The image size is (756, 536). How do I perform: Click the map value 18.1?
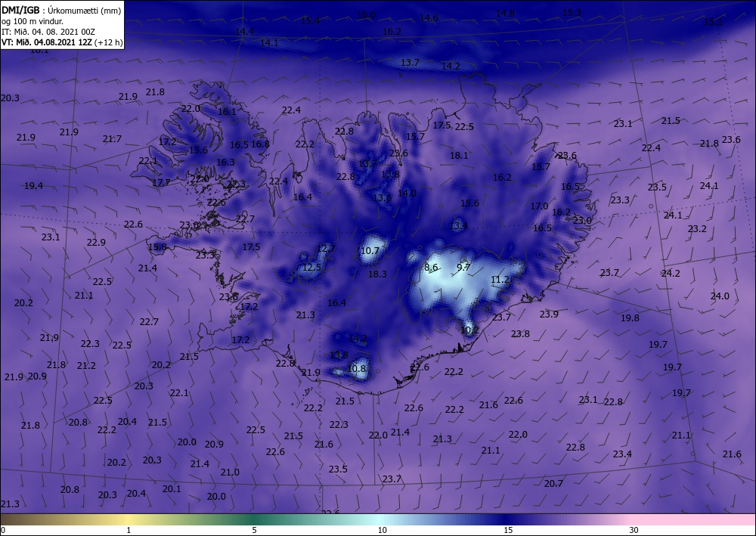click(x=459, y=155)
